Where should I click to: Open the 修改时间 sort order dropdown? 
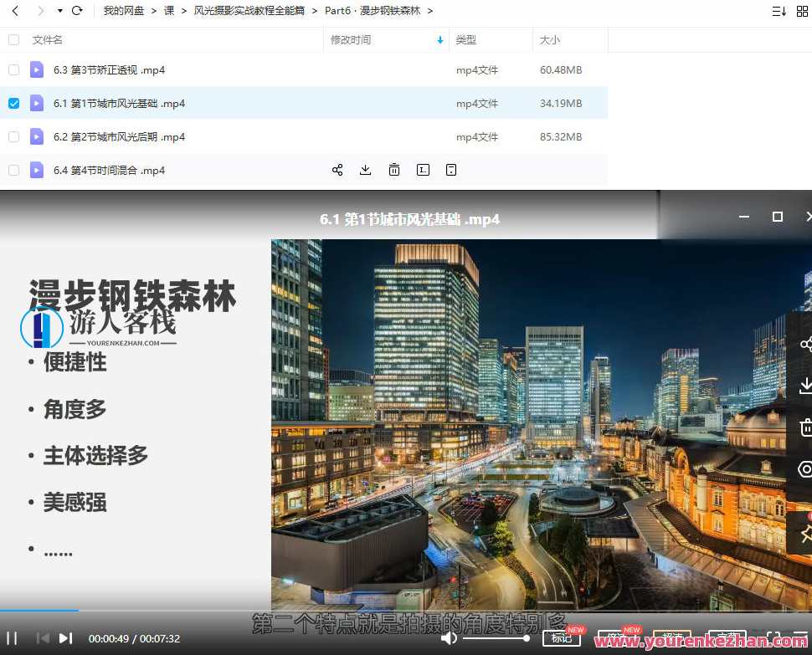[441, 39]
